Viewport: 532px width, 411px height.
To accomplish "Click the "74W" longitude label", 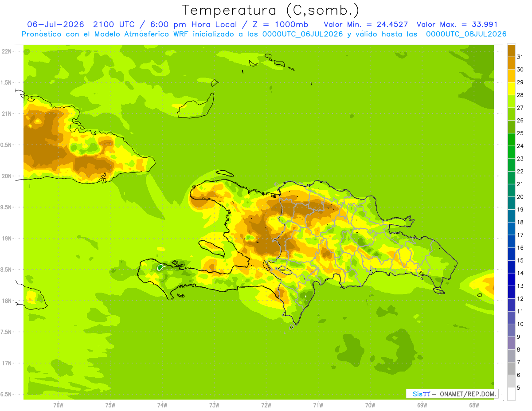I will point(162,405).
